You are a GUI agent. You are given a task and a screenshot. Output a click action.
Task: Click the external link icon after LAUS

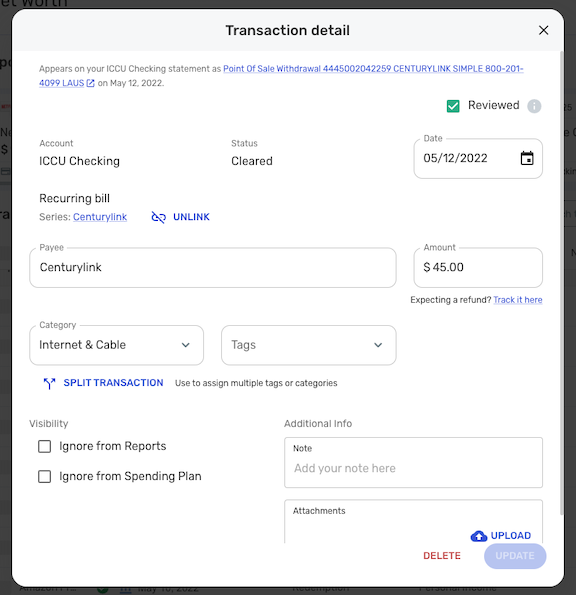tap(90, 83)
